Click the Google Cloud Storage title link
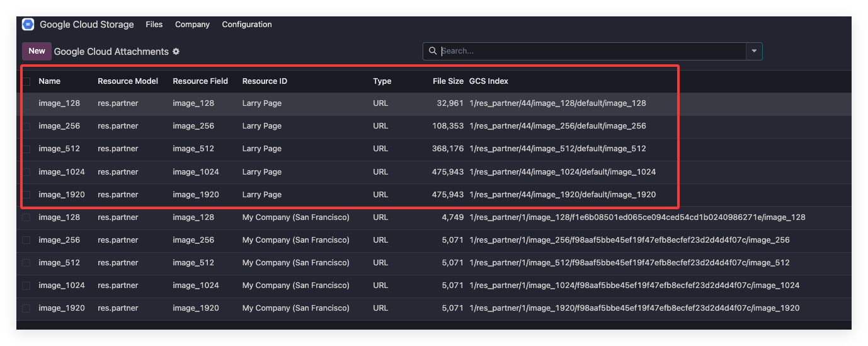The height and width of the screenshot is (346, 868). pos(87,25)
